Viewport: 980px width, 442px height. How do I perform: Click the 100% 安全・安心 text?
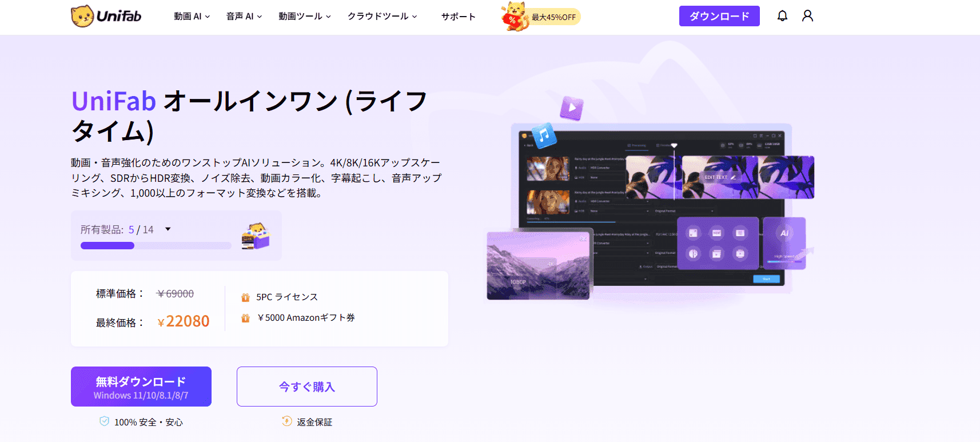point(149,422)
